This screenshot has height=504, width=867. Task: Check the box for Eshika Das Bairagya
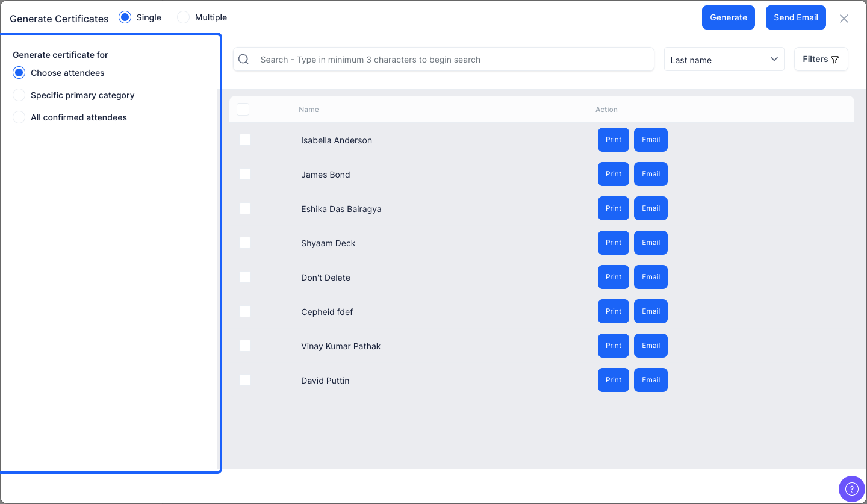245,208
